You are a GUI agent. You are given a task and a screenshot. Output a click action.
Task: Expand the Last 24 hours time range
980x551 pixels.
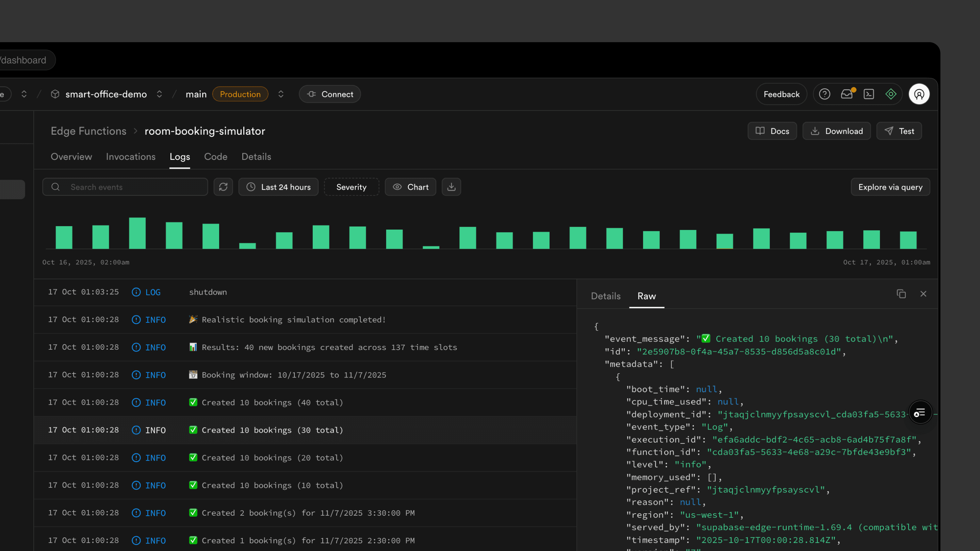pyautogui.click(x=278, y=187)
